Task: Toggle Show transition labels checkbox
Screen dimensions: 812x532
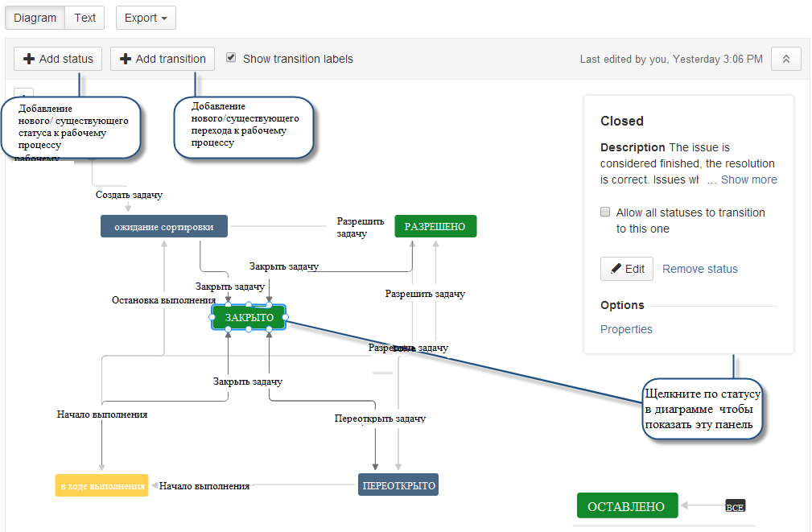Action: (231, 58)
